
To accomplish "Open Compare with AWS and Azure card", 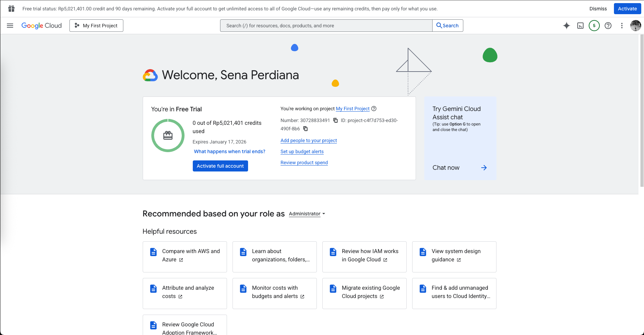I will (184, 257).
